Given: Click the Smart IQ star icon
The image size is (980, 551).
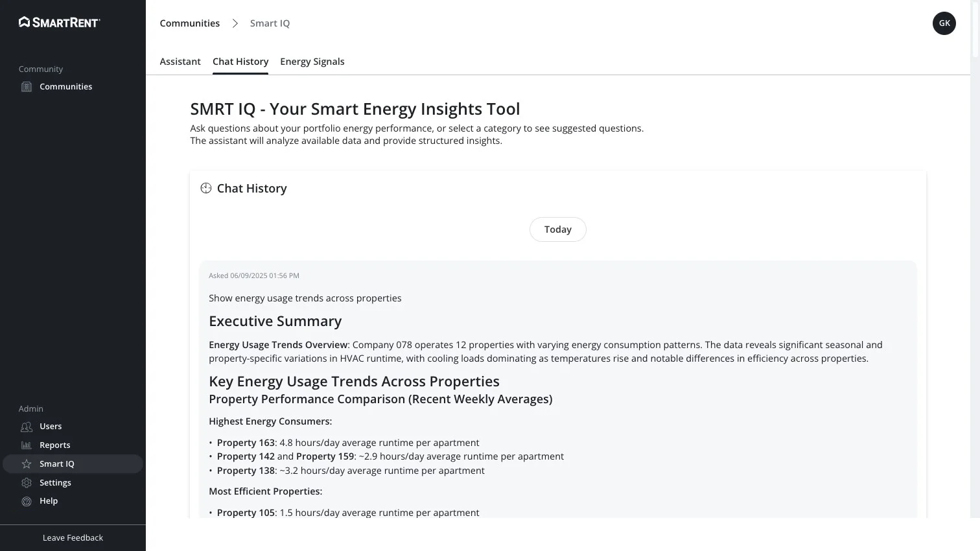Looking at the screenshot, I should pos(27,464).
